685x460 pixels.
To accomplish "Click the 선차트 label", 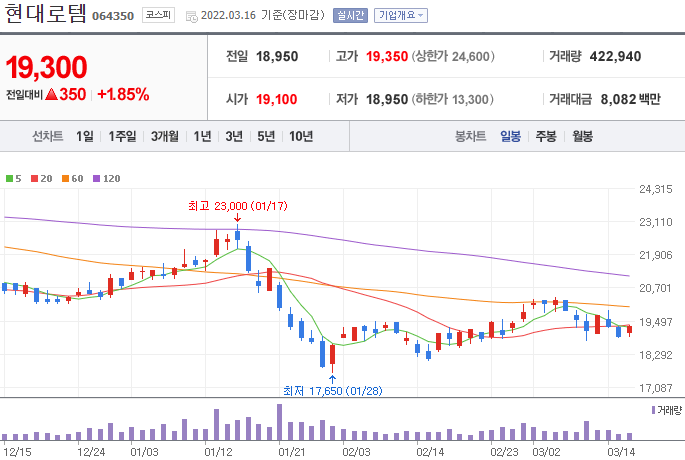I will coord(48,136).
